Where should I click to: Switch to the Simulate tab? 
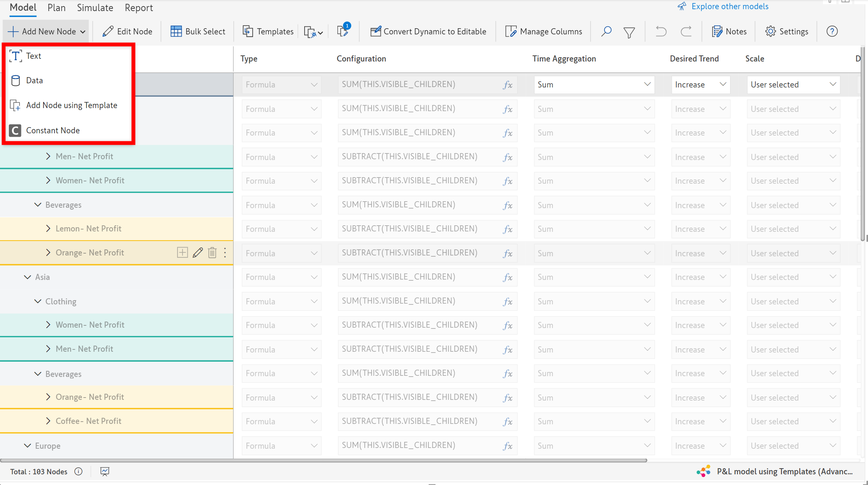(95, 8)
